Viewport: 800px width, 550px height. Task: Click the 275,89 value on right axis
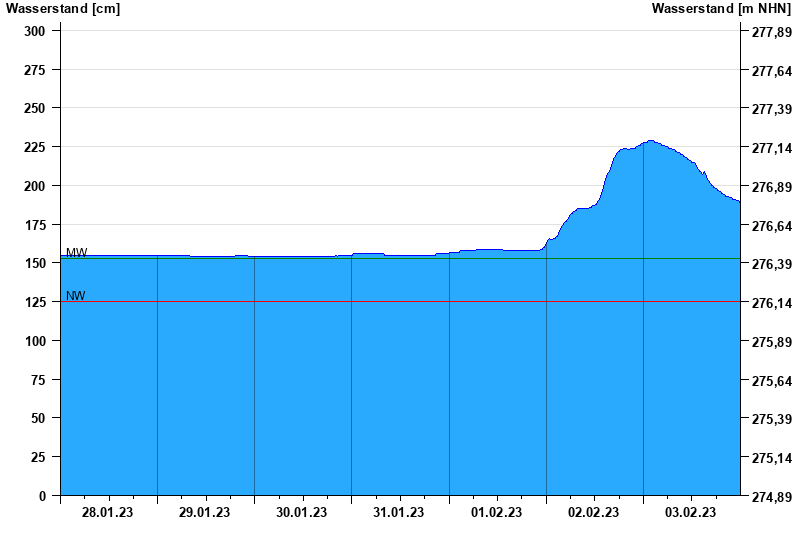772,342
